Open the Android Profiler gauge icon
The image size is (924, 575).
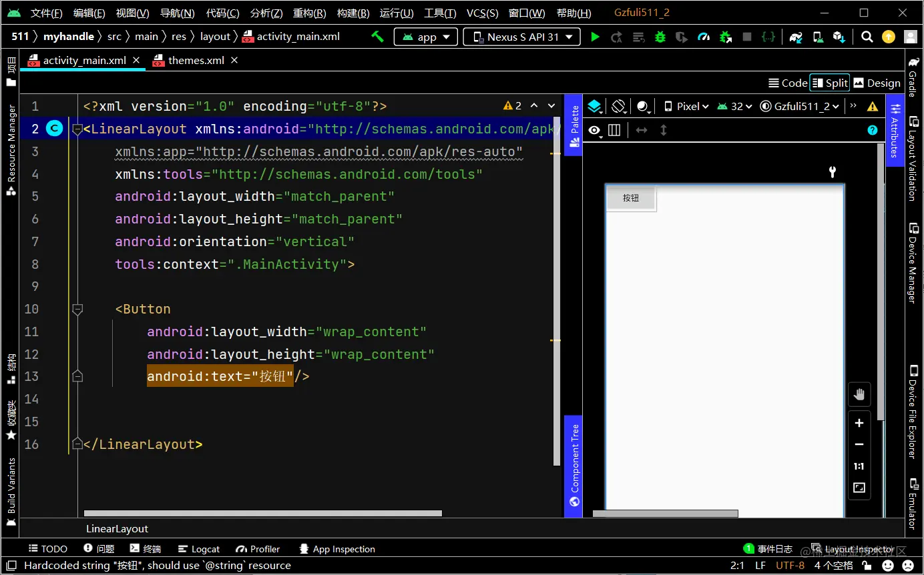(x=704, y=37)
